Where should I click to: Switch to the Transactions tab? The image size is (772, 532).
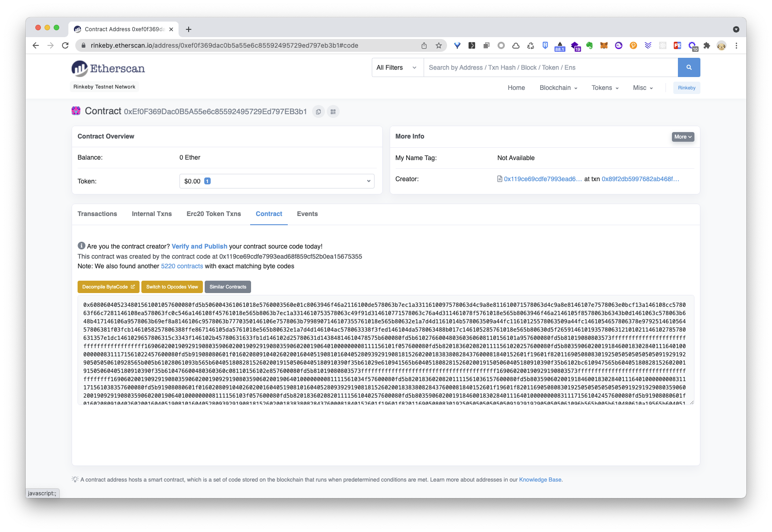(x=97, y=214)
